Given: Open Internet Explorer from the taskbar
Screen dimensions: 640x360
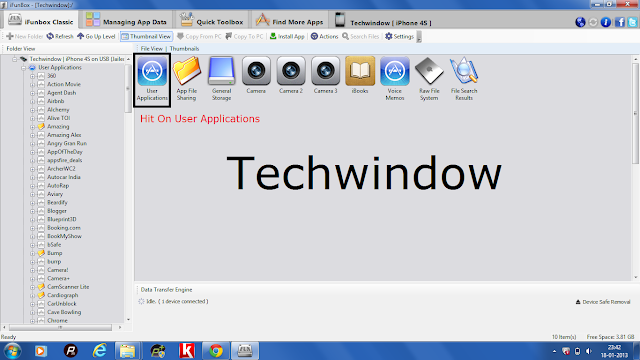Looking at the screenshot, I should click(x=99, y=351).
